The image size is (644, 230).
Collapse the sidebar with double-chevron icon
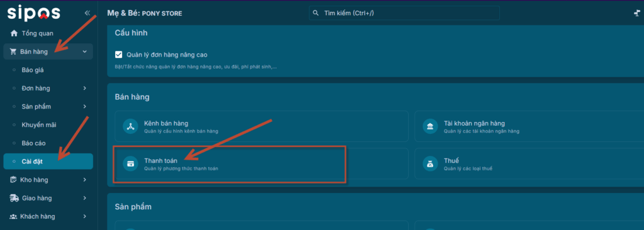point(87,13)
